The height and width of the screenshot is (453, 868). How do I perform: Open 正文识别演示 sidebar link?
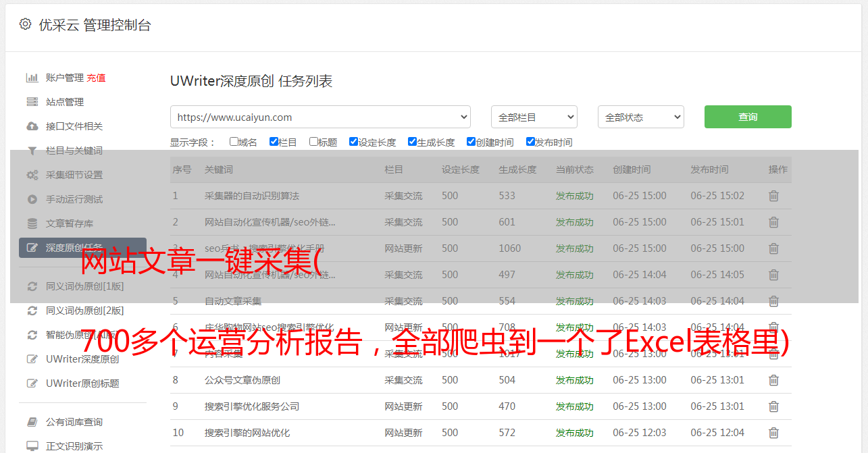pos(74,446)
